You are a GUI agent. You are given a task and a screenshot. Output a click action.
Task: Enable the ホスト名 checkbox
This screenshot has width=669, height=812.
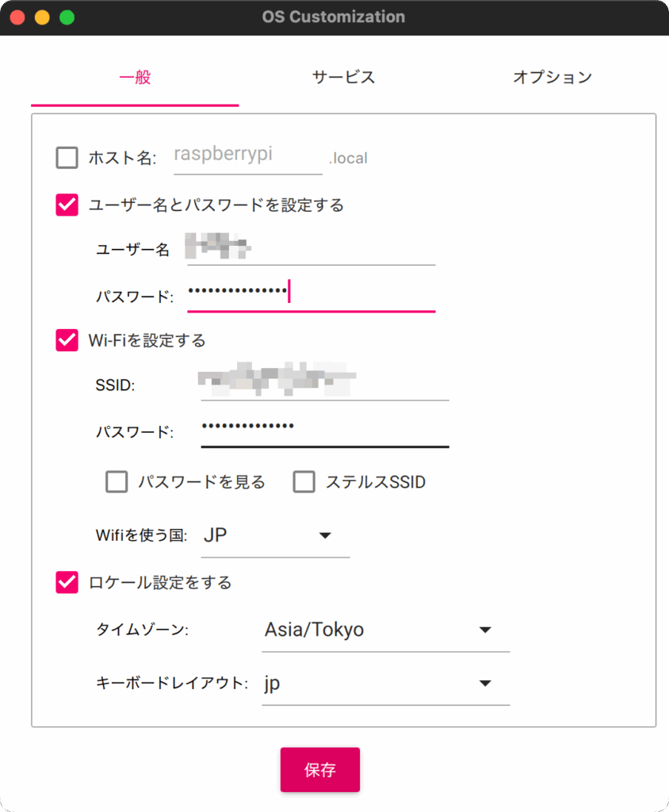tap(67, 158)
